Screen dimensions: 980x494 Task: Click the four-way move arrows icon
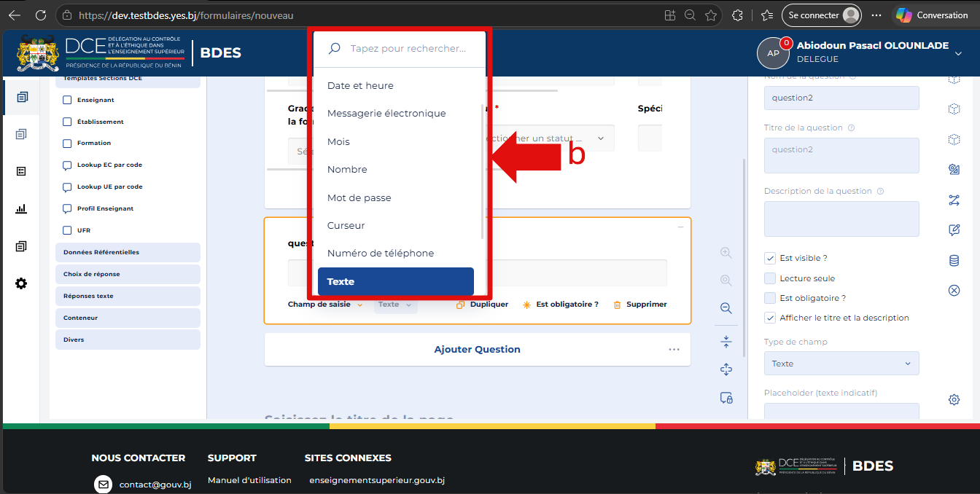(726, 369)
